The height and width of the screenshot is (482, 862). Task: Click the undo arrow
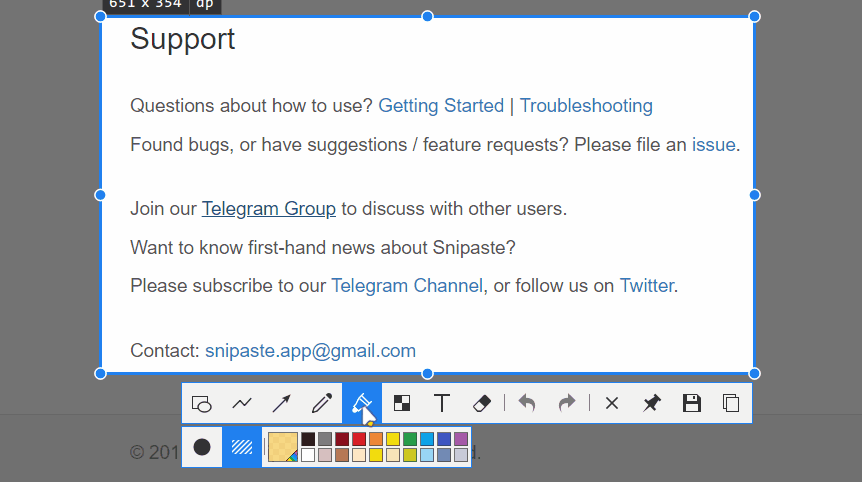527,403
